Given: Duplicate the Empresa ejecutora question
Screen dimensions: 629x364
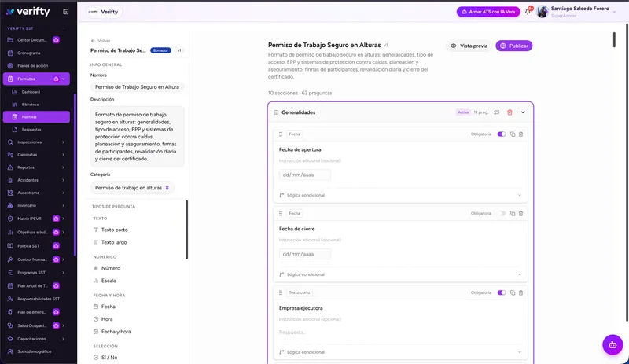Looking at the screenshot, I should (513, 292).
